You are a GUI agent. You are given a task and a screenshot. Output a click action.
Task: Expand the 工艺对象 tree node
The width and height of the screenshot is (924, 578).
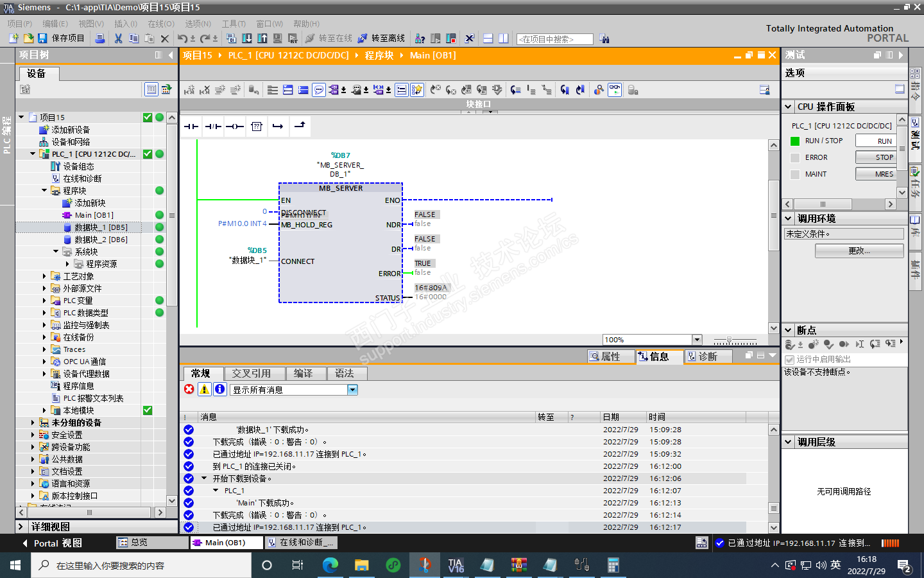point(44,276)
